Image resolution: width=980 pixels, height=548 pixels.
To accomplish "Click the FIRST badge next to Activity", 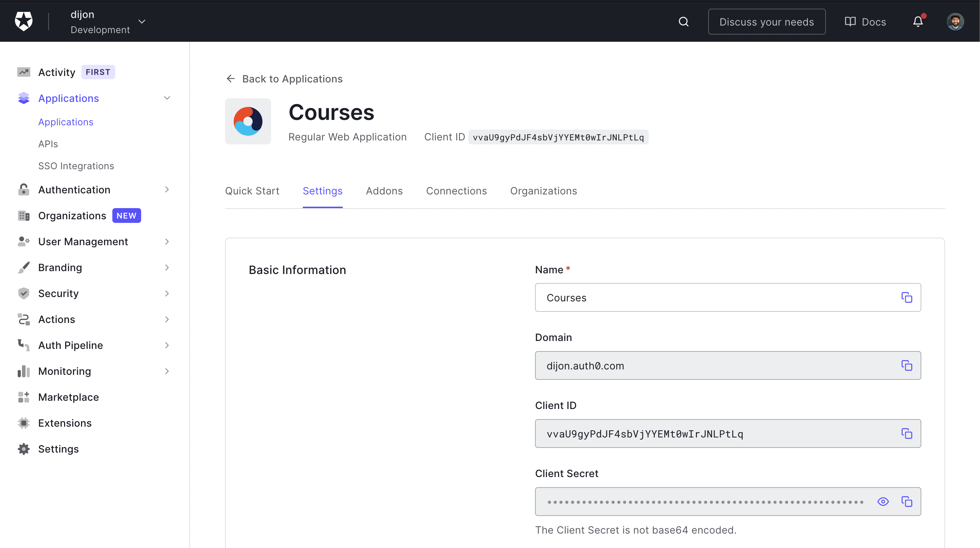I will (98, 72).
